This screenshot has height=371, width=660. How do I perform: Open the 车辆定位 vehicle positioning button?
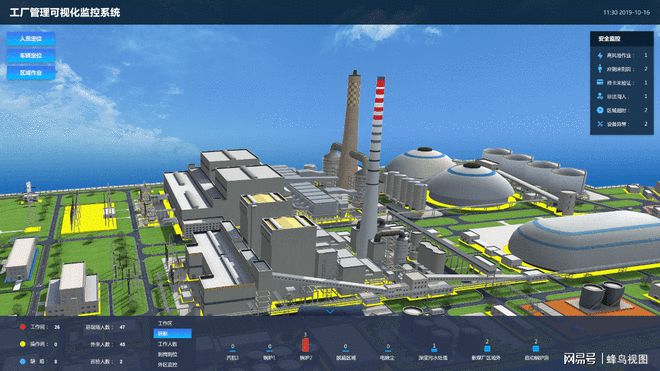click(x=31, y=56)
